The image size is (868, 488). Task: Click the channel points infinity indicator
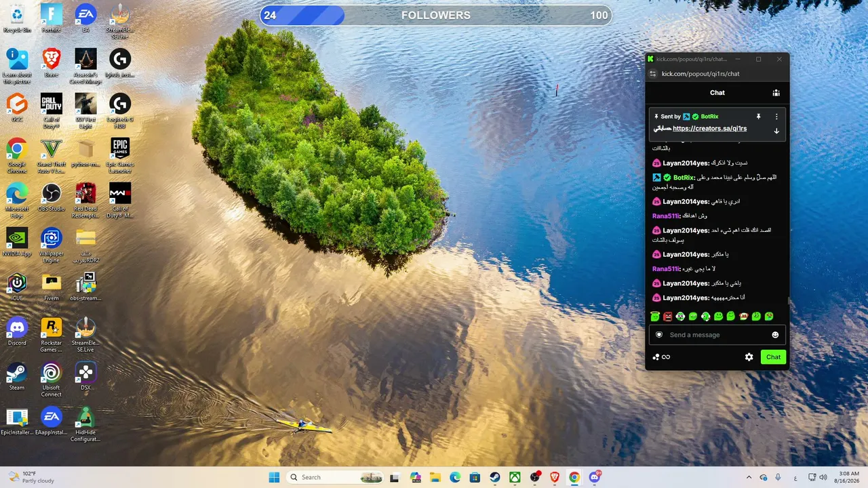661,357
